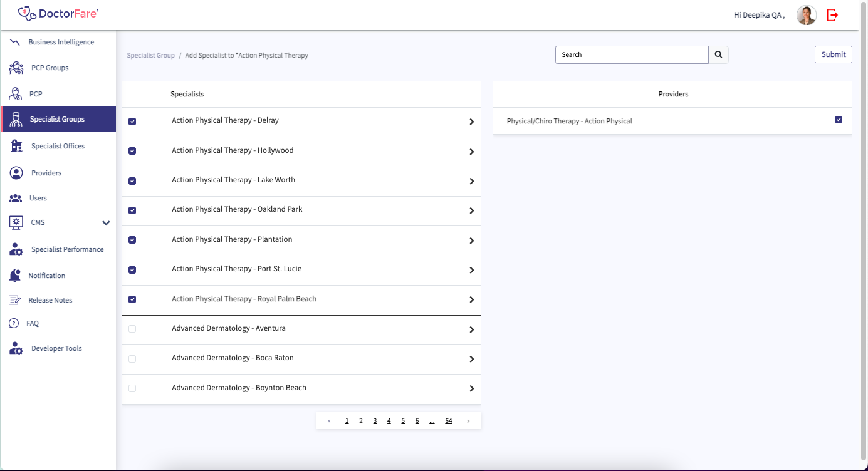Uncheck Physical/Chiro Therapy - Action Physical provider
The image size is (868, 471).
click(839, 120)
